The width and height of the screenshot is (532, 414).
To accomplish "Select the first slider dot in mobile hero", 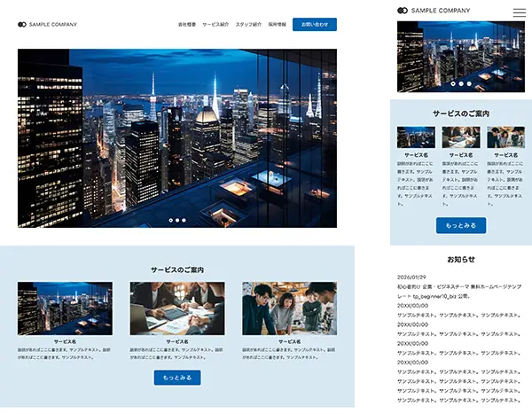I will pyautogui.click(x=452, y=84).
